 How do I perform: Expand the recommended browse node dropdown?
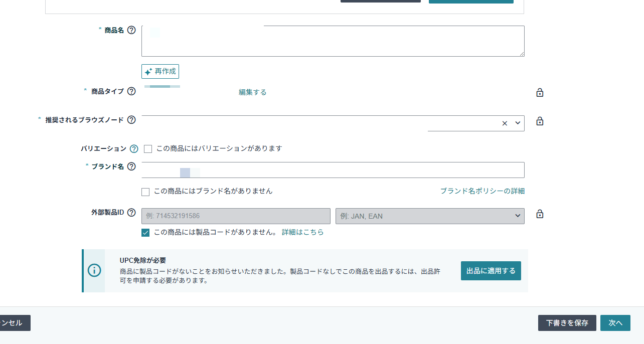pyautogui.click(x=518, y=123)
